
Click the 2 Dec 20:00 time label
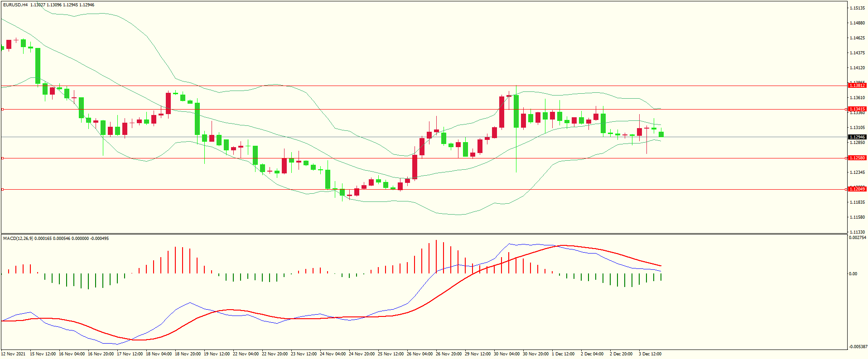[621, 354]
